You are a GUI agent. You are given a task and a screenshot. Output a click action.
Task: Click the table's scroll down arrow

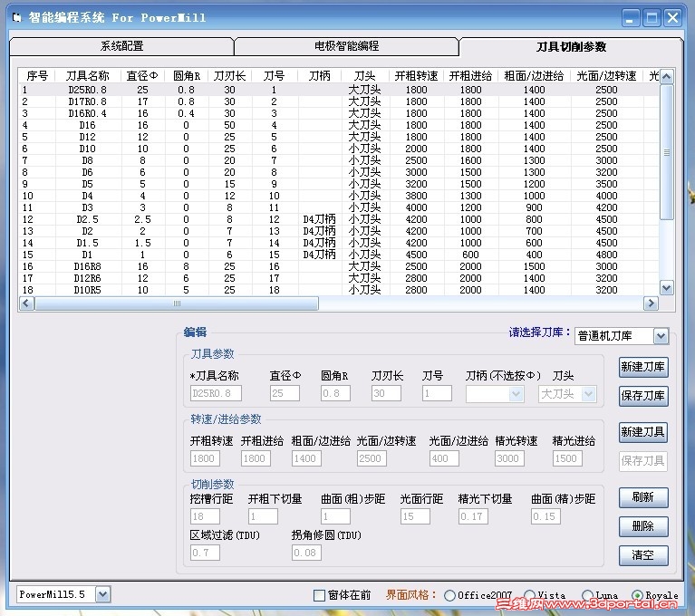tap(667, 288)
